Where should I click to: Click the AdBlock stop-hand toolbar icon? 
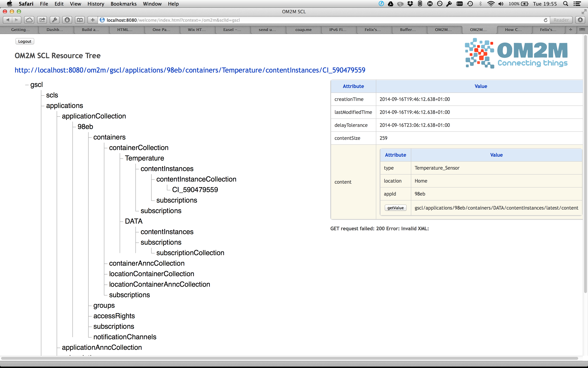(x=67, y=20)
